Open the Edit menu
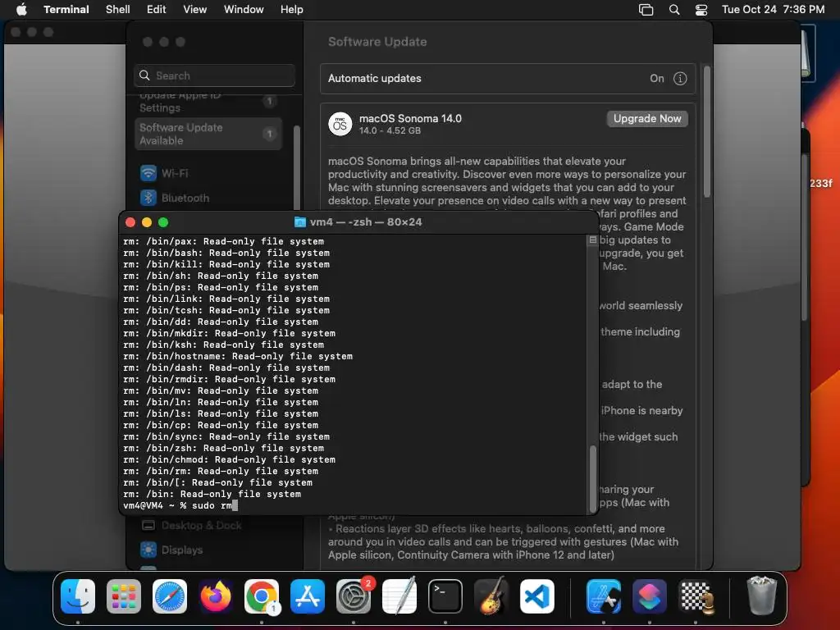Screen dimensions: 840x630 click(156, 9)
